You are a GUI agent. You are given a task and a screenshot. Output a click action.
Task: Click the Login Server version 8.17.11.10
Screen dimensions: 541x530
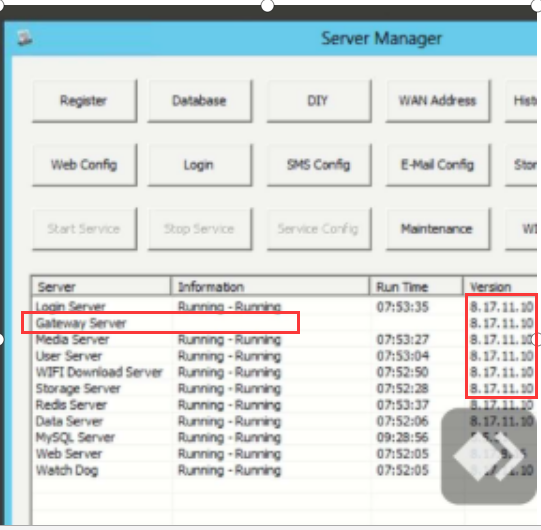tap(502, 307)
